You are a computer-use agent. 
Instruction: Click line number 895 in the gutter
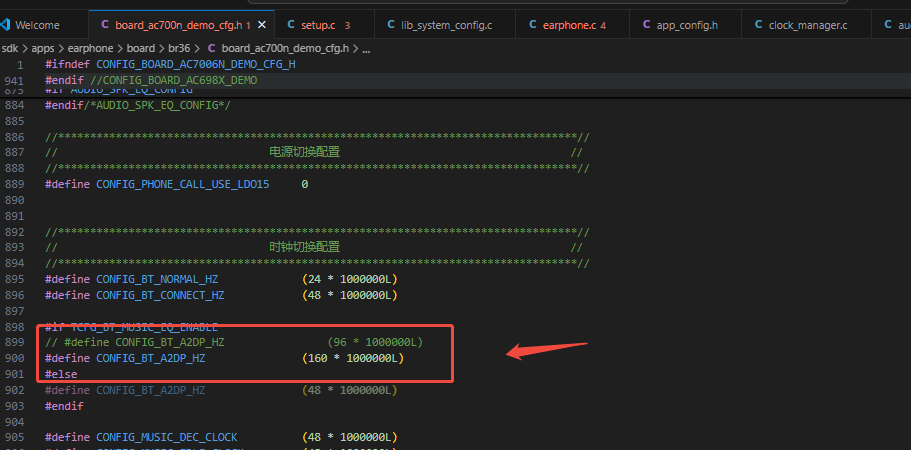pyautogui.click(x=14, y=279)
